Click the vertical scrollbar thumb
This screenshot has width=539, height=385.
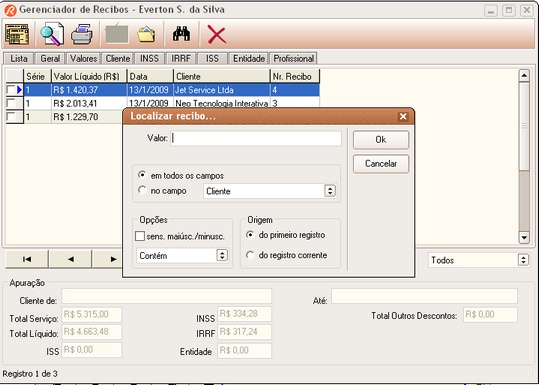[x=524, y=126]
